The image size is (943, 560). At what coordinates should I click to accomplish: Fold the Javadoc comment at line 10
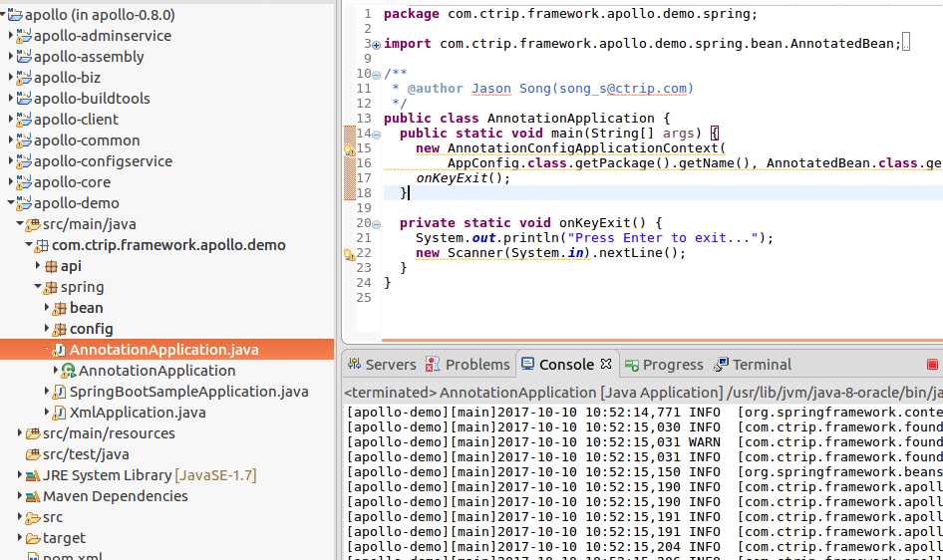377,75
